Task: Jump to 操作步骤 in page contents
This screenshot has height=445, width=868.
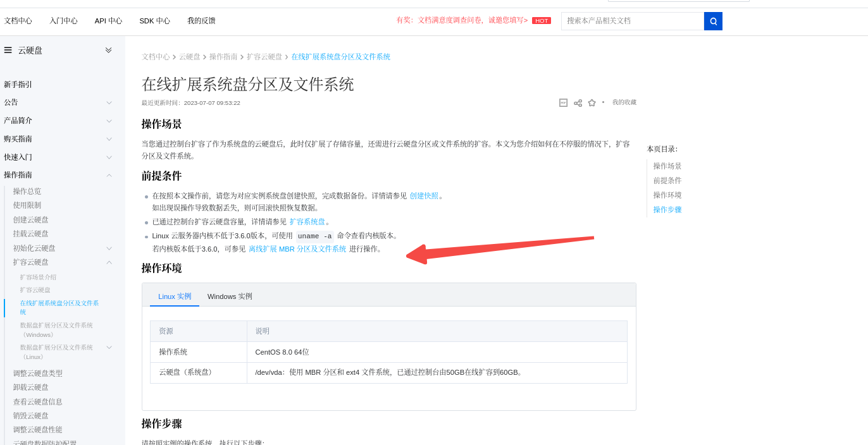Action: tap(667, 210)
